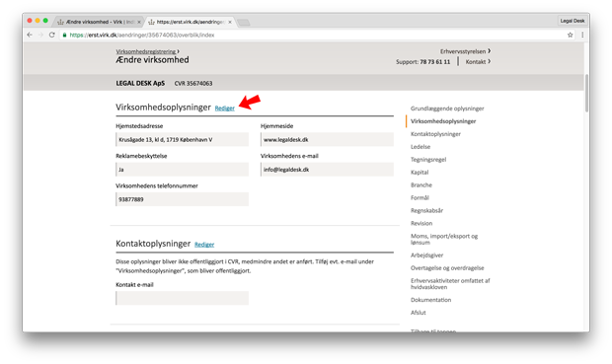Open Branche in sidebar navigation
612x364 pixels.
tap(421, 184)
